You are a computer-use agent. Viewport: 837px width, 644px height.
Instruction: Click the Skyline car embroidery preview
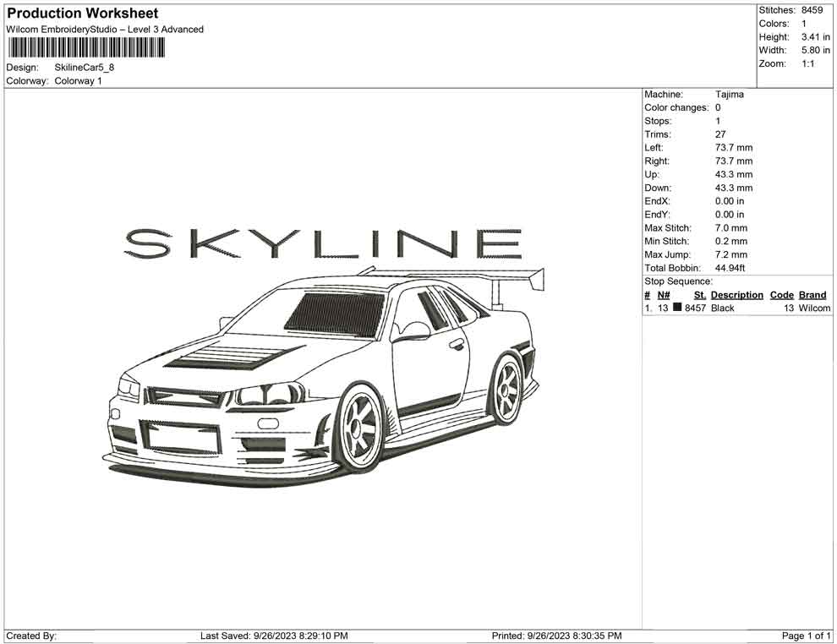324,376
